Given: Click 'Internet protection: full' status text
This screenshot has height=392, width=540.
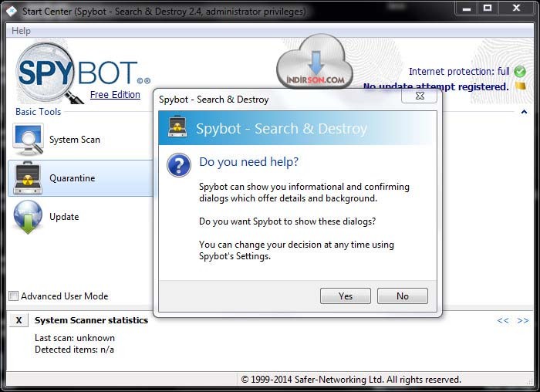Looking at the screenshot, I should point(459,71).
